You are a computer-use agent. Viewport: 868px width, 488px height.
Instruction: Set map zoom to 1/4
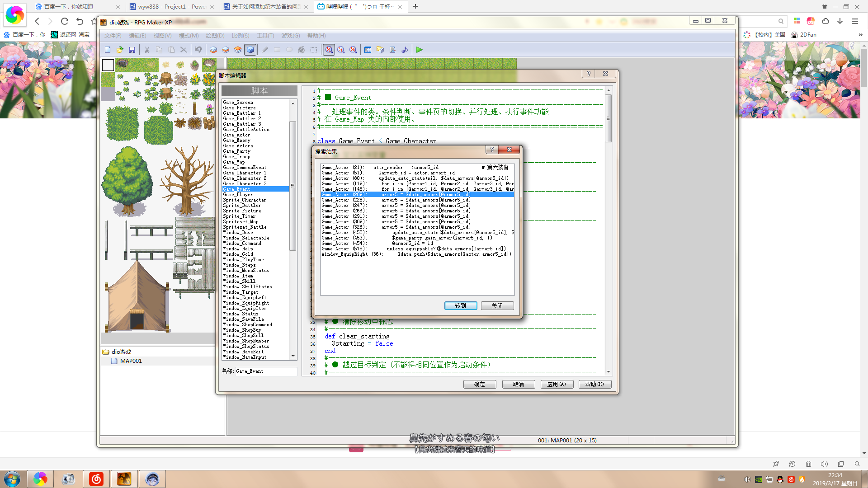(353, 50)
